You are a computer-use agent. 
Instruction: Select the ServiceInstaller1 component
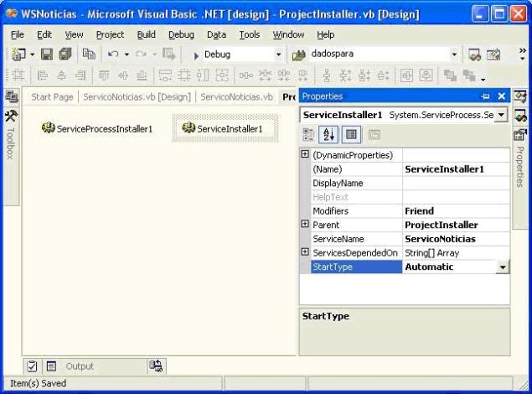click(x=222, y=128)
